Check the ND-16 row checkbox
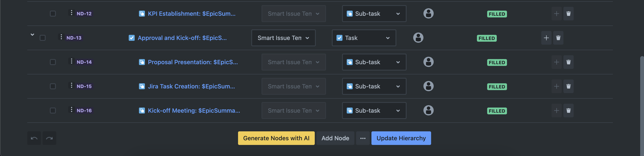Viewport: 644px width, 156px height. pyautogui.click(x=53, y=110)
